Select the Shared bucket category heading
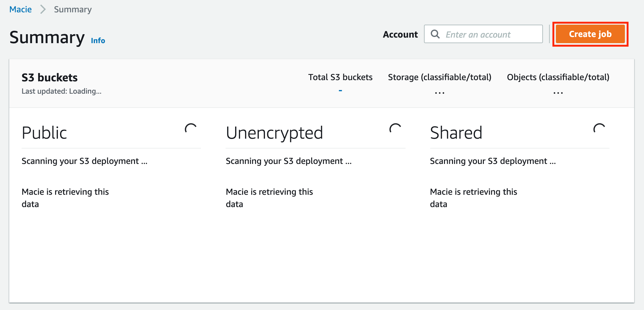Viewport: 644px width, 310px height. pos(456,133)
